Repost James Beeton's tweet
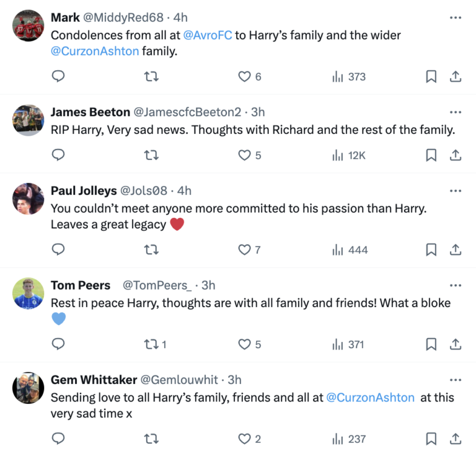Screen dimensions: 476x456 click(151, 155)
